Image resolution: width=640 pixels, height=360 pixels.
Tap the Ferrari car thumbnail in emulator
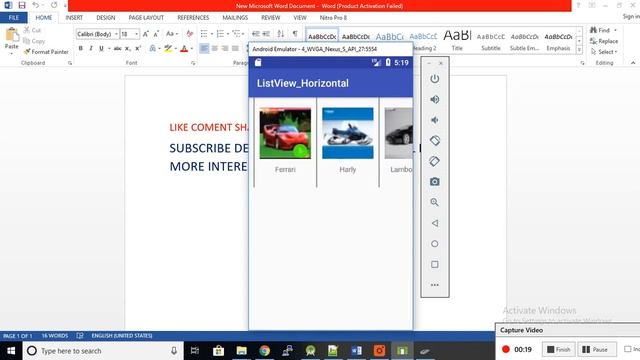pyautogui.click(x=285, y=133)
